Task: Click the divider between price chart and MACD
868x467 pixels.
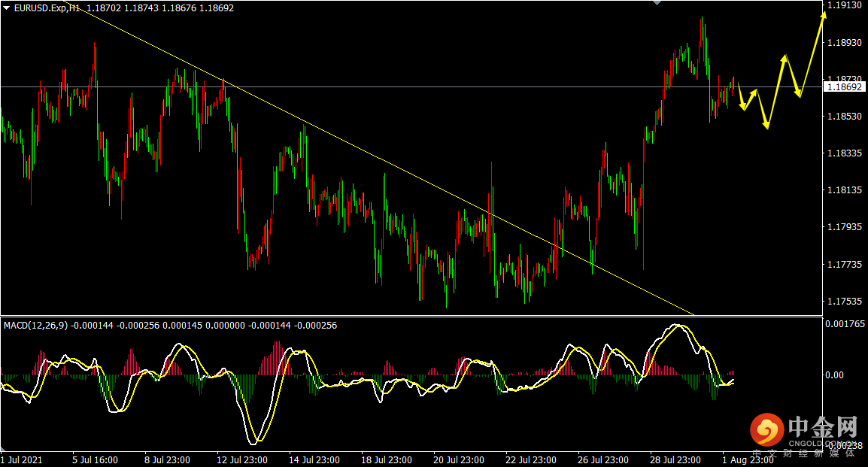Action: pyautogui.click(x=410, y=316)
